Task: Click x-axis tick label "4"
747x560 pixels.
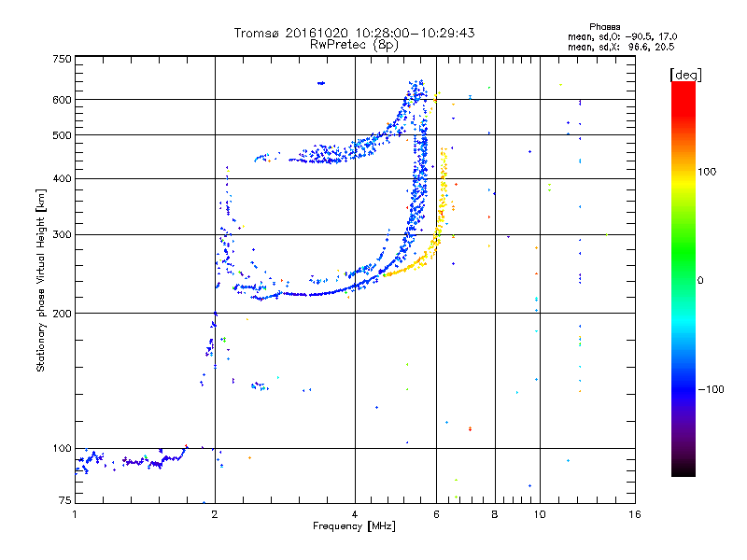Action: pyautogui.click(x=355, y=514)
